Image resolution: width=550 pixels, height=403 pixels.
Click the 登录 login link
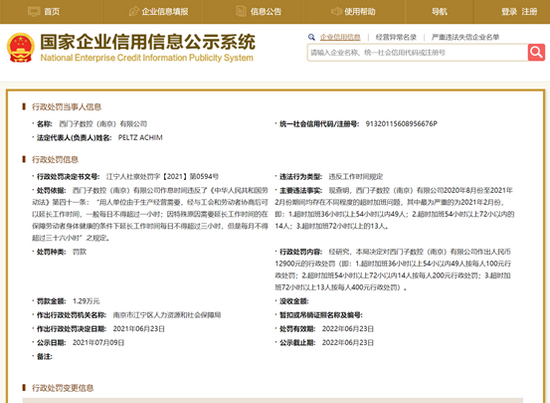coord(509,12)
